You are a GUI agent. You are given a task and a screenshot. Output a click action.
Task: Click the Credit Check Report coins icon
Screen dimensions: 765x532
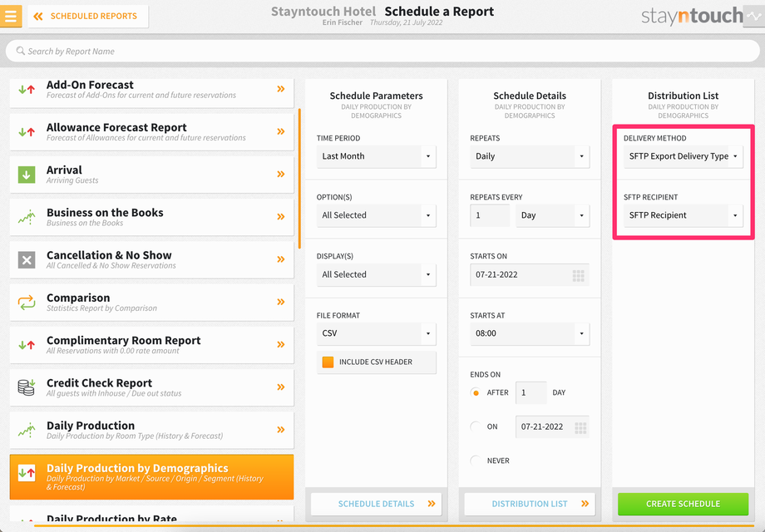coord(27,387)
